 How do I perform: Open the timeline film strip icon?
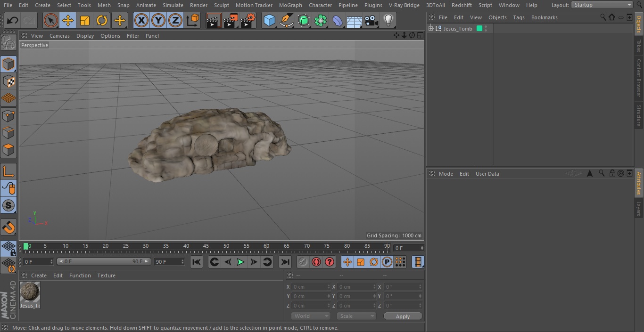[418, 262]
